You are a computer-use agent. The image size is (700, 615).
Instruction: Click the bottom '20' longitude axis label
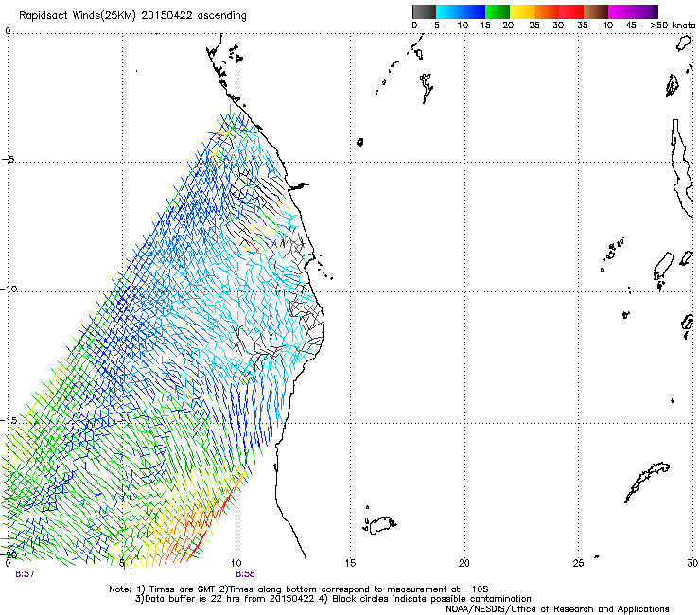464,563
